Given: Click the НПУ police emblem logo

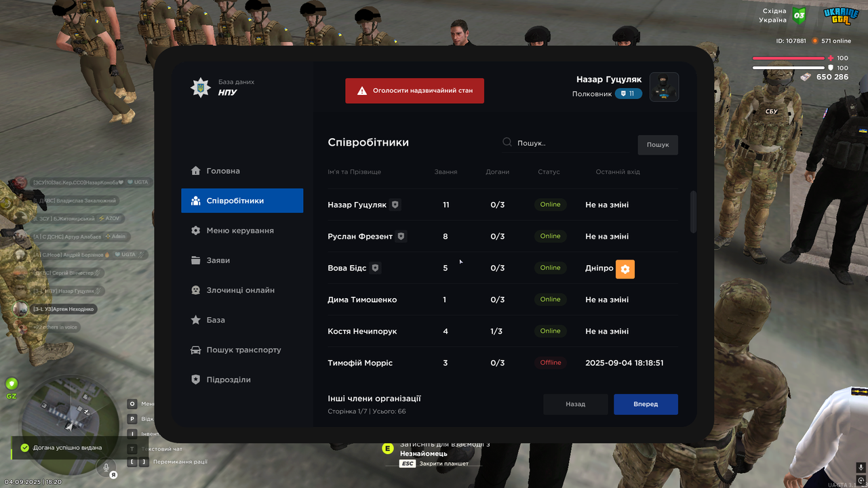Looking at the screenshot, I should pyautogui.click(x=200, y=87).
